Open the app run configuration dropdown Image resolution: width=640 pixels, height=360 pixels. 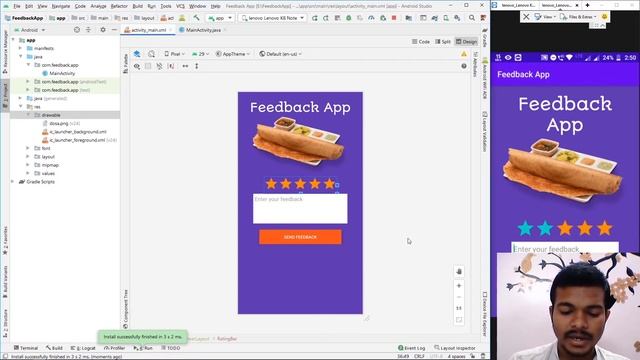click(220, 18)
